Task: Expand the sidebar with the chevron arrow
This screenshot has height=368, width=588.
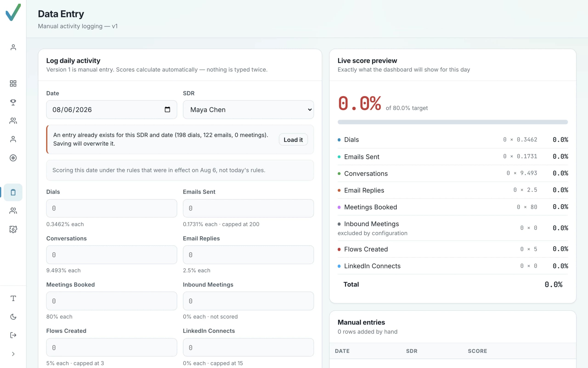Action: tap(13, 354)
